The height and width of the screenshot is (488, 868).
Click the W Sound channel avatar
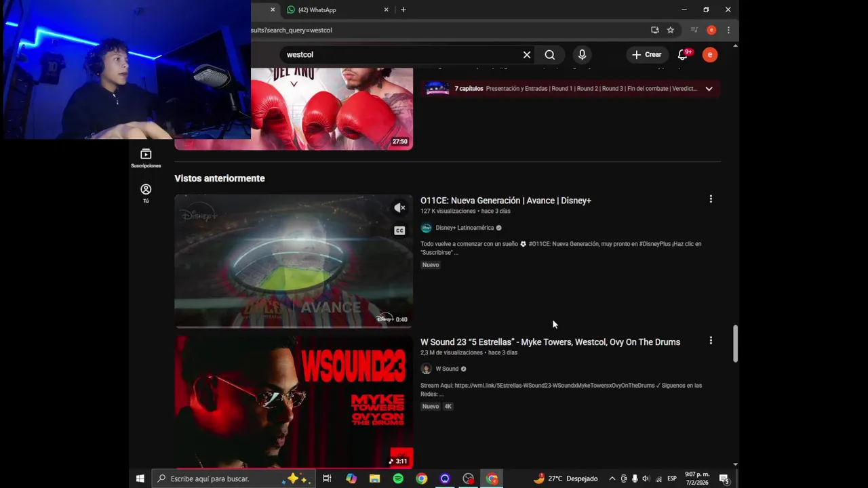click(426, 369)
